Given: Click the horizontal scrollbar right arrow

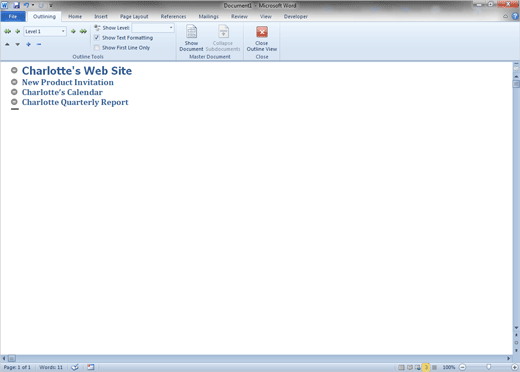Looking at the screenshot, I should (x=509, y=358).
